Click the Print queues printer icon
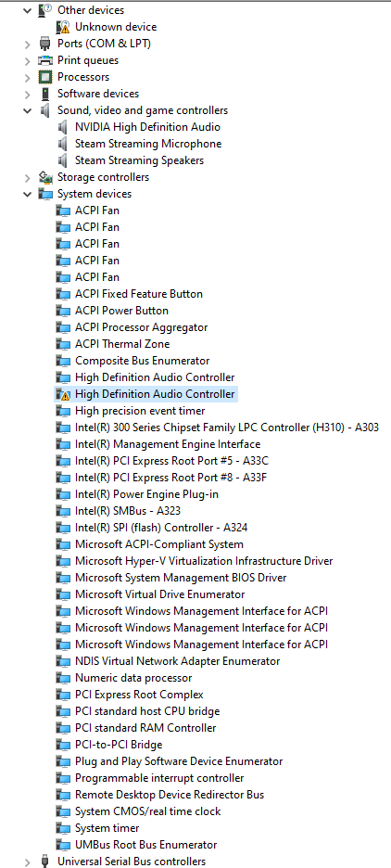The height and width of the screenshot is (868, 391). [45, 60]
